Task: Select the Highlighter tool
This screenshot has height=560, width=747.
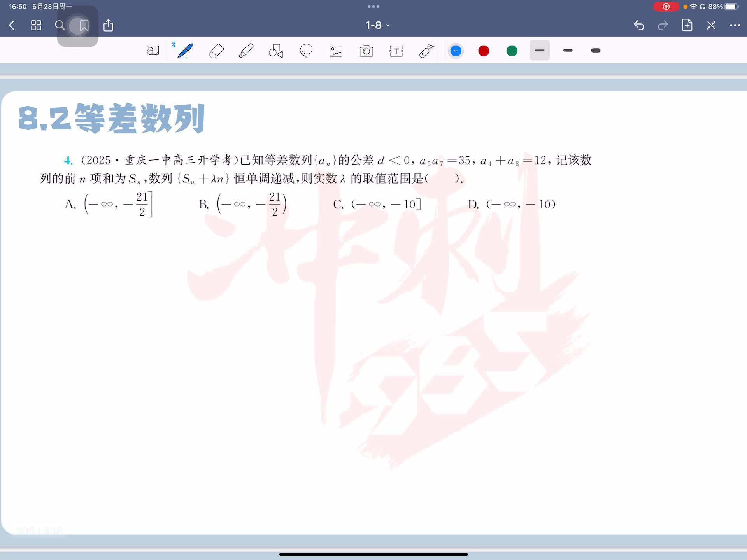Action: 246,51
